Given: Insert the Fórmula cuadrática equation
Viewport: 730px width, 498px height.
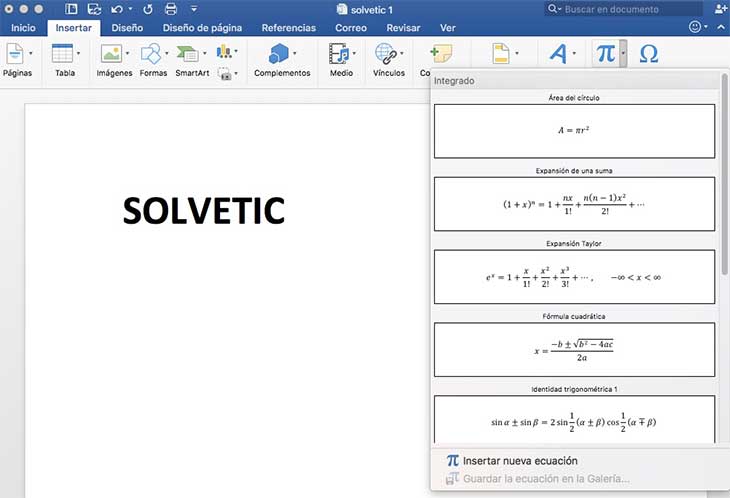Looking at the screenshot, I should (575, 350).
